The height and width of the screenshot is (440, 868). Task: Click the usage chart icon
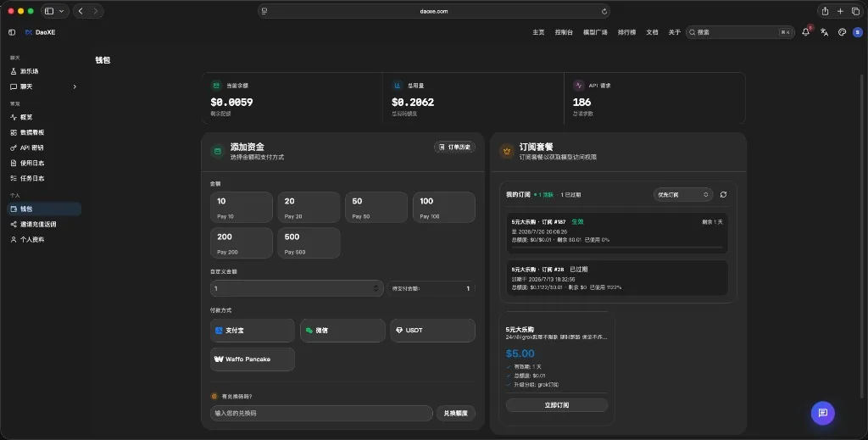click(398, 86)
